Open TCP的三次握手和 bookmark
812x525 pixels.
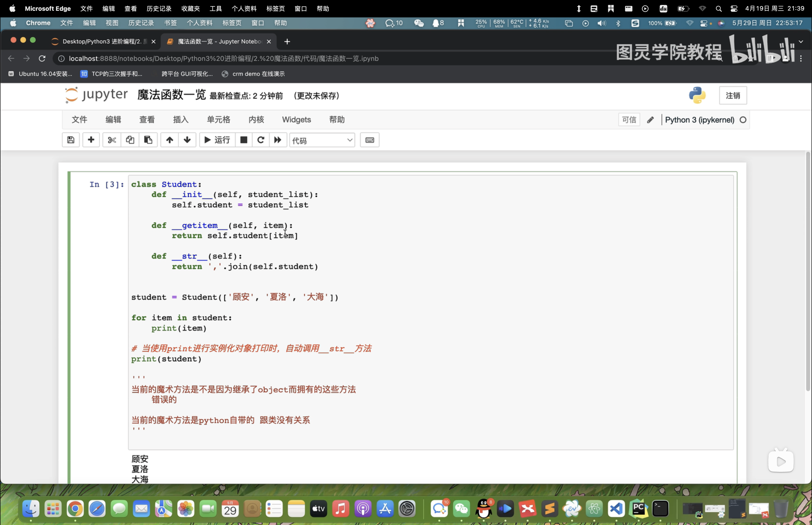111,74
